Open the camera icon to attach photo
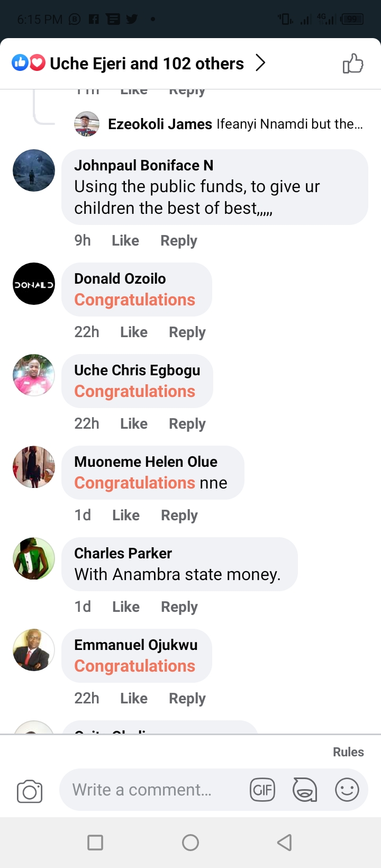The image size is (381, 868). point(30,791)
